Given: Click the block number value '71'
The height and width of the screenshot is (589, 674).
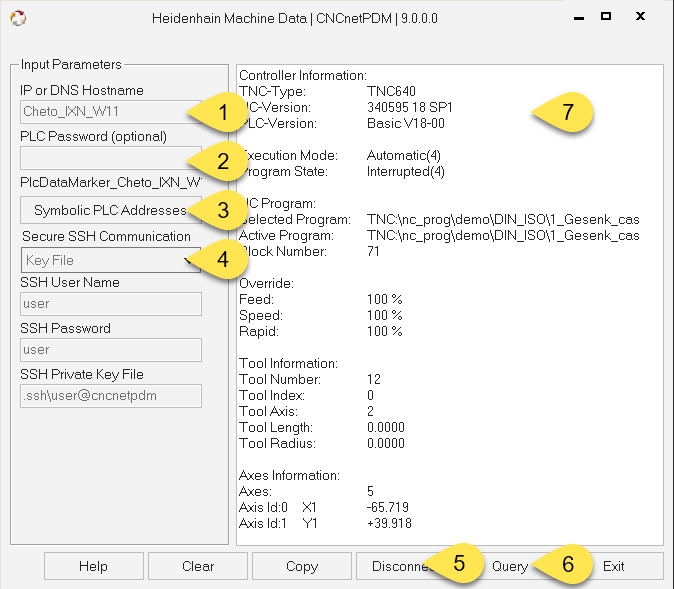Looking at the screenshot, I should [x=374, y=252].
